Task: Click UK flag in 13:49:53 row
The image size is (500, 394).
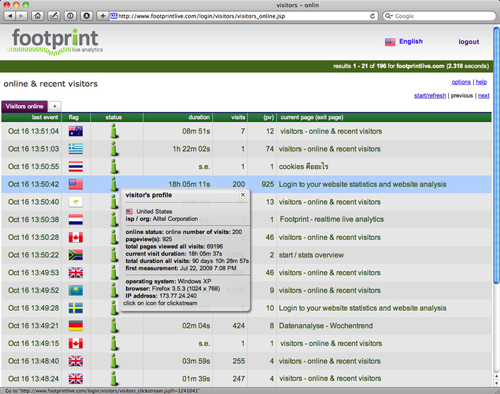Action: click(x=76, y=273)
